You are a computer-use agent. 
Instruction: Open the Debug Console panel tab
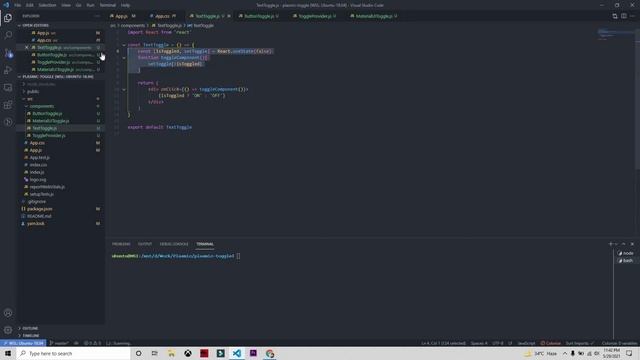click(174, 244)
